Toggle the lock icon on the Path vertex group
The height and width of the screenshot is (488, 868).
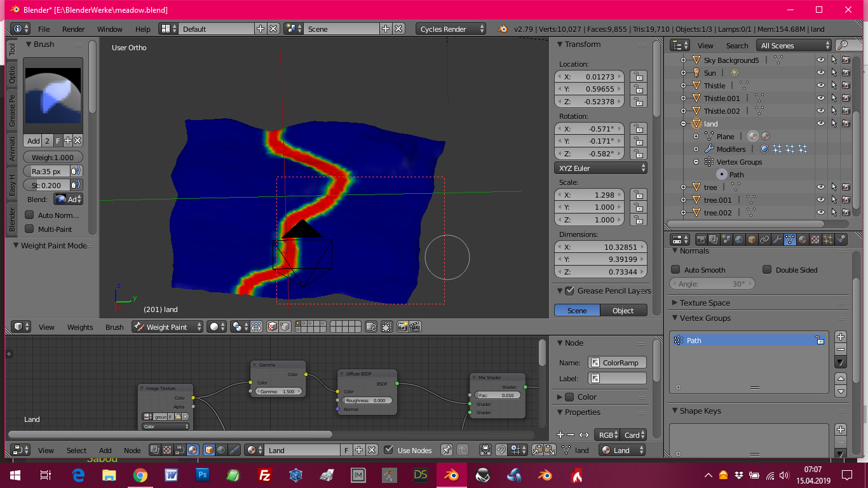[x=820, y=341]
